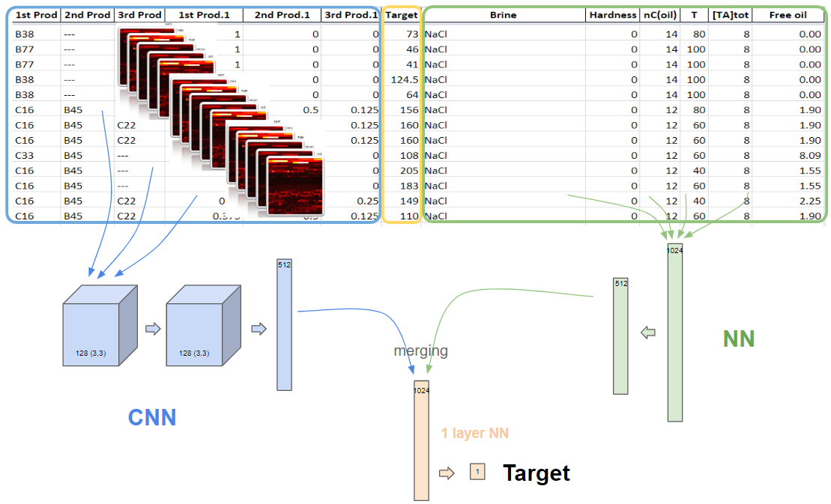Click the C33 cell in 1st Prod column
Viewport: 831px width, 504px height.
tap(36, 155)
